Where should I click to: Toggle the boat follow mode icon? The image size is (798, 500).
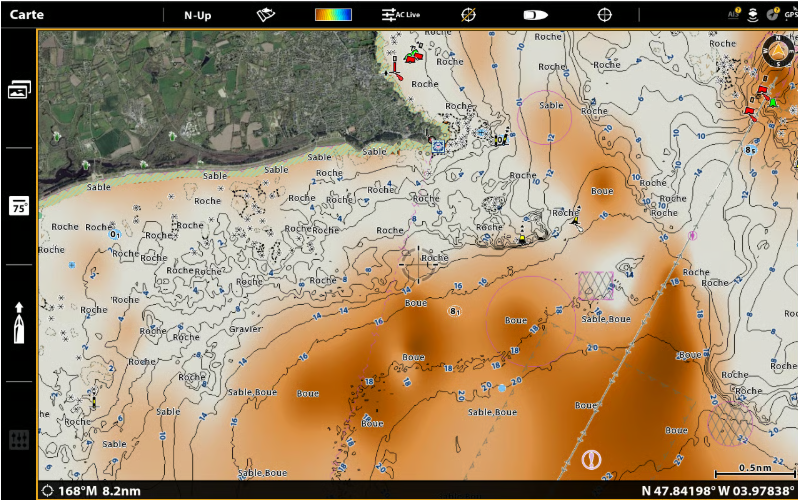click(x=535, y=15)
